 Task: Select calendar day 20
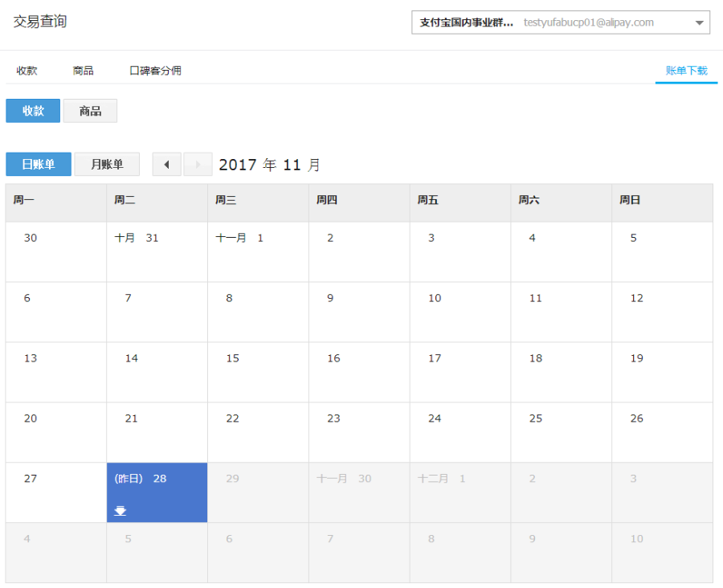(55, 433)
